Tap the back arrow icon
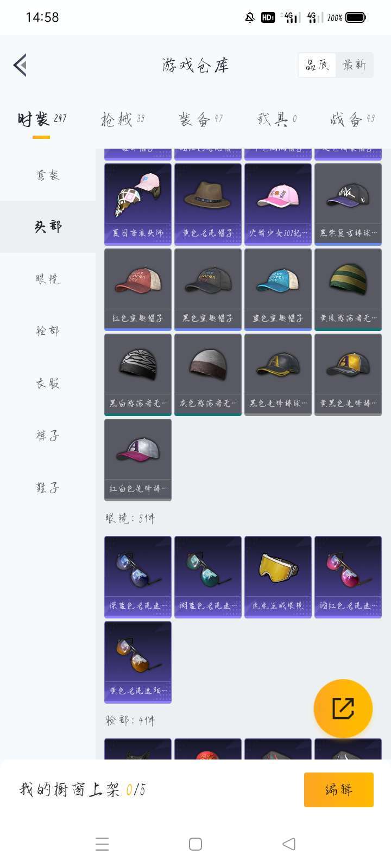This screenshot has width=391, height=868. point(20,65)
